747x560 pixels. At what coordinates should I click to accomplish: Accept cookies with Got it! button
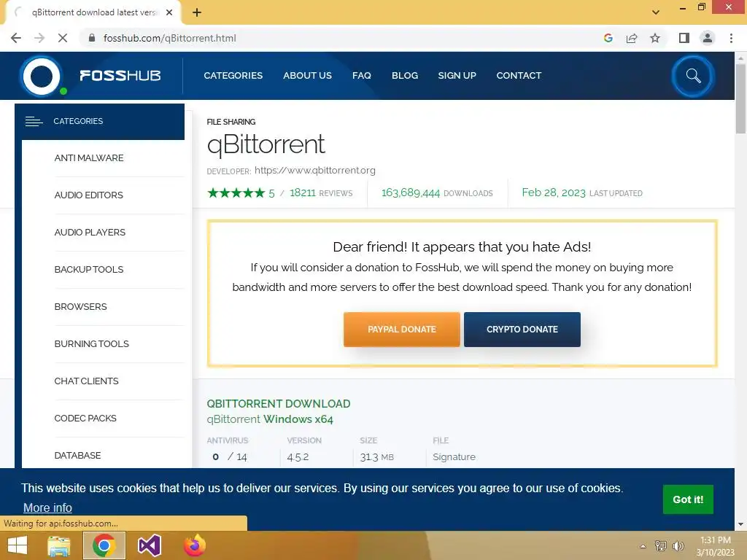688,499
